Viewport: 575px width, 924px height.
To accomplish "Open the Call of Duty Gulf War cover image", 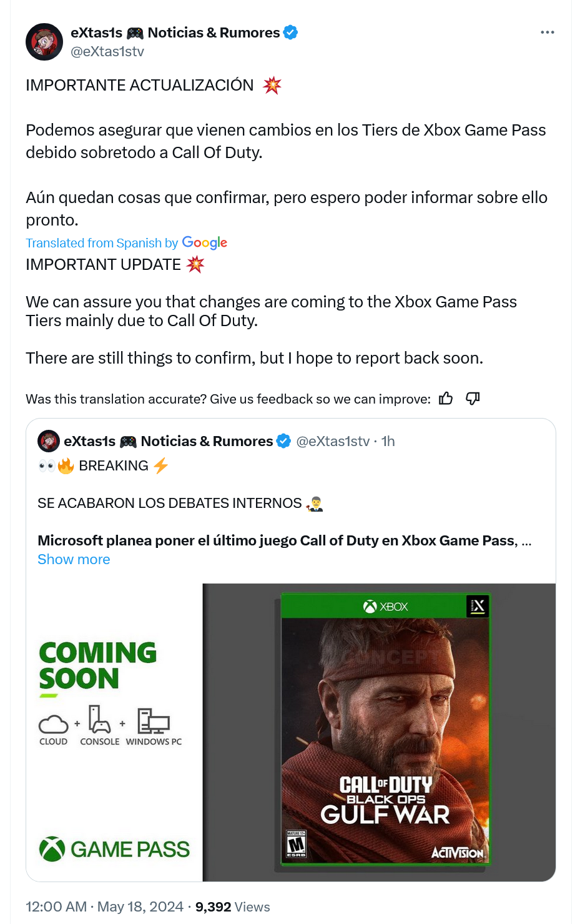I will point(379,732).
